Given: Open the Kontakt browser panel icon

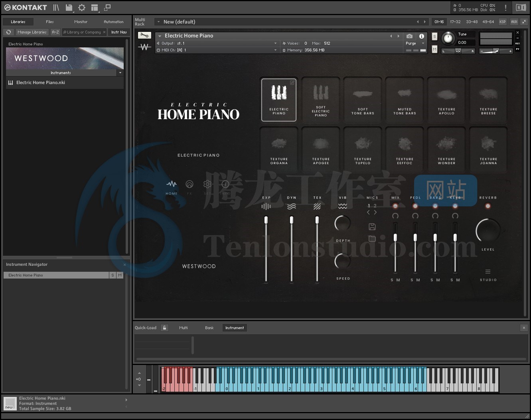Looking at the screenshot, I should tap(56, 8).
